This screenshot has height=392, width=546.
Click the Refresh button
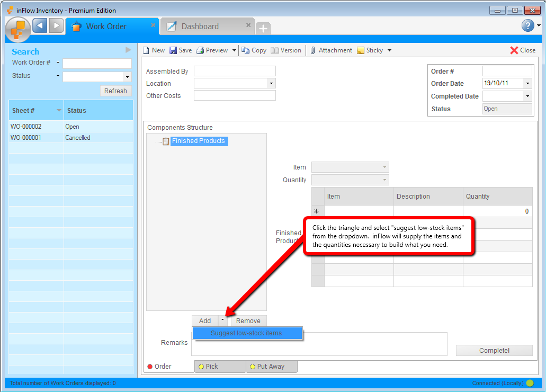tap(116, 91)
